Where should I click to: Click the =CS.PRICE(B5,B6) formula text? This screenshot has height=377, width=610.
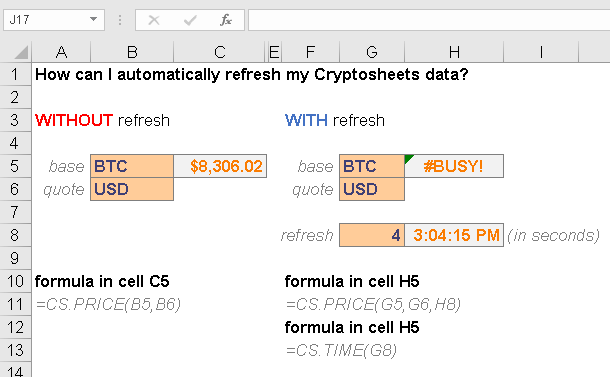coord(109,305)
